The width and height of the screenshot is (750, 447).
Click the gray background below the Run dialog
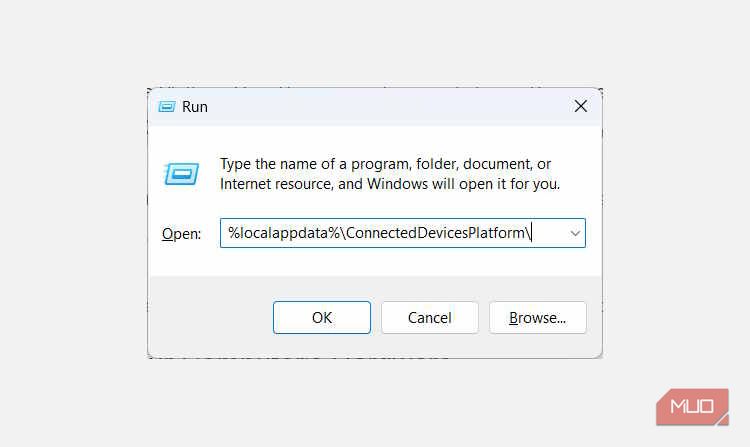pos(375,400)
